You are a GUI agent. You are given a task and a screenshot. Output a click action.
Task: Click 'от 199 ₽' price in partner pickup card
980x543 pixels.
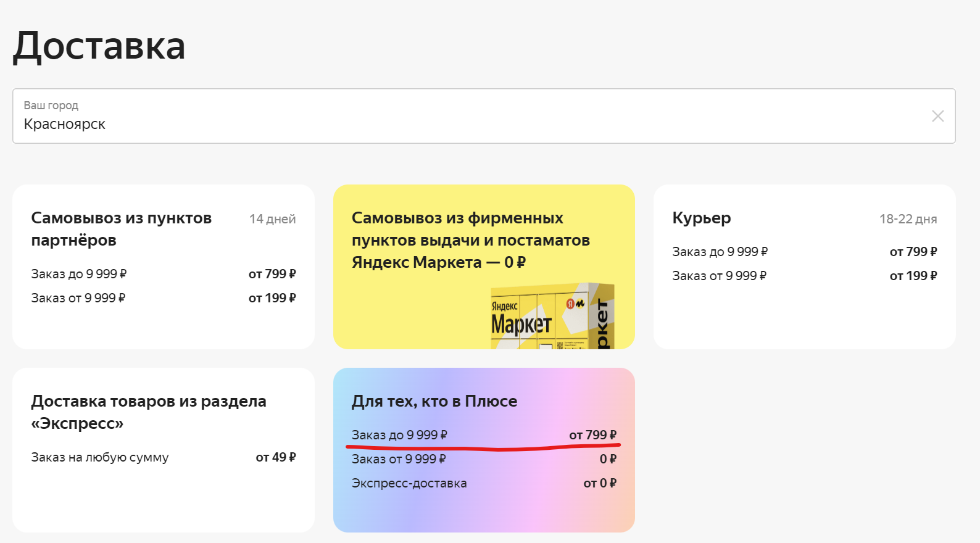click(x=272, y=298)
